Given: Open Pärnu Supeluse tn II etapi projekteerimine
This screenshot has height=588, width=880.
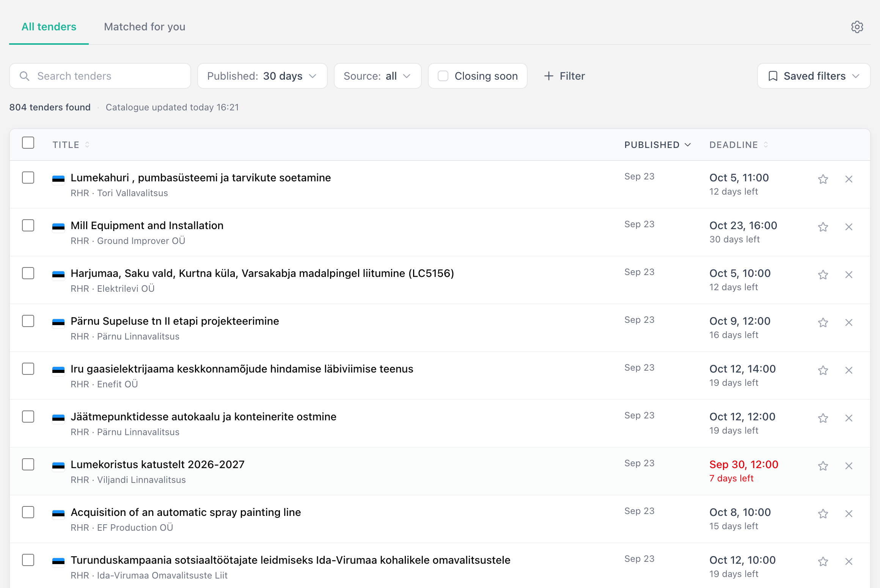Looking at the screenshot, I should (x=175, y=321).
